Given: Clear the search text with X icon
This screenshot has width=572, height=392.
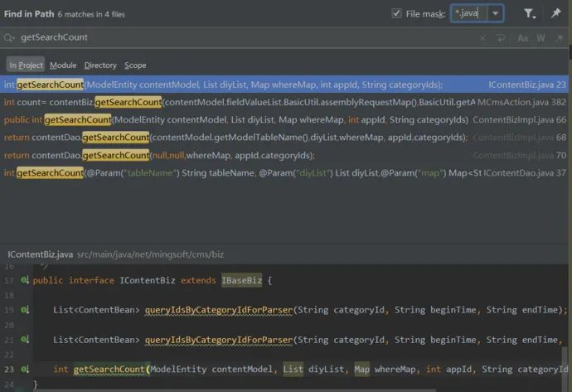Looking at the screenshot, I should coord(482,38).
